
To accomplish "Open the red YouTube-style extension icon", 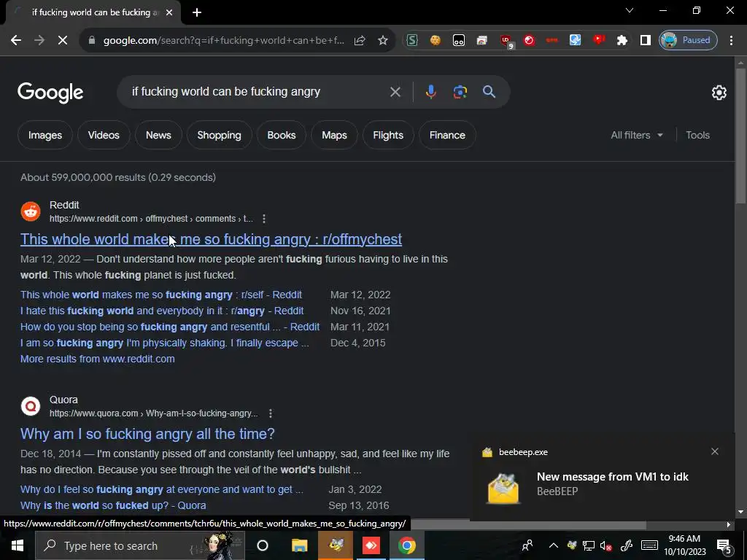I will (x=599, y=41).
